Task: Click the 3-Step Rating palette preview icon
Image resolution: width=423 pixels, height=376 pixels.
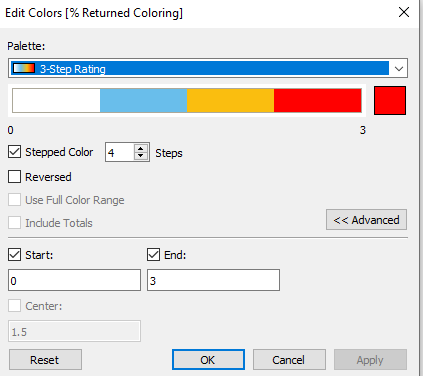Action: tap(23, 68)
